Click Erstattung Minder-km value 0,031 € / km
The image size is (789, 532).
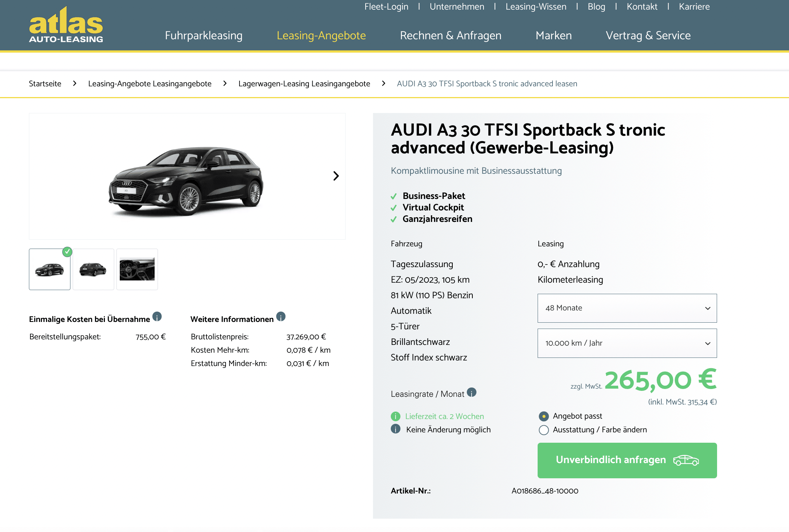(x=308, y=363)
